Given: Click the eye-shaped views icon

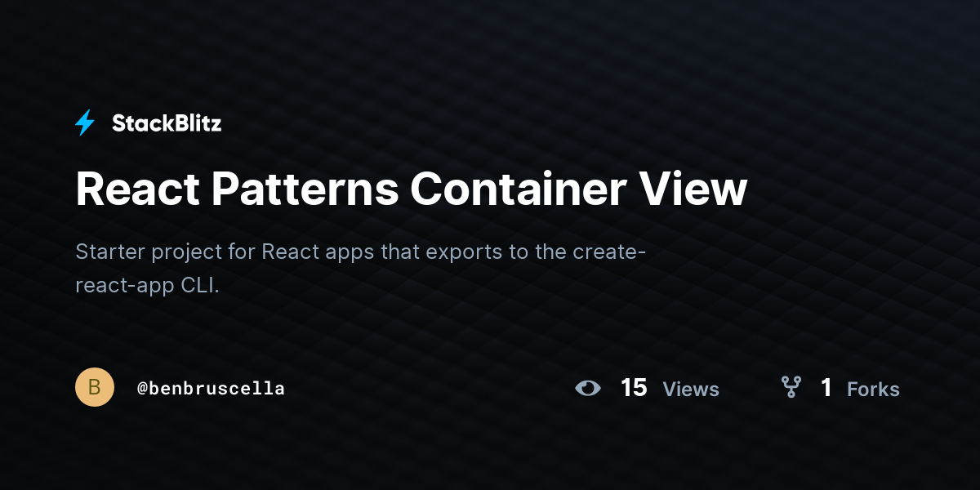Looking at the screenshot, I should pyautogui.click(x=588, y=388).
